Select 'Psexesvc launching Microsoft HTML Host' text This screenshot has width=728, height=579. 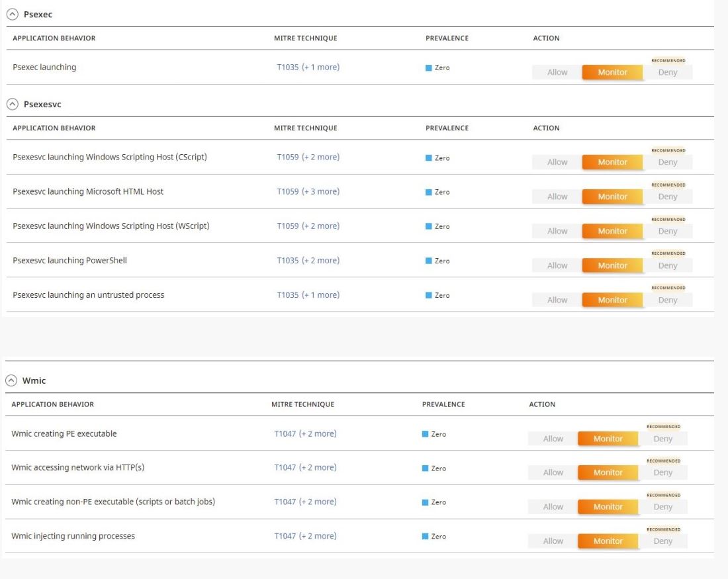click(88, 192)
